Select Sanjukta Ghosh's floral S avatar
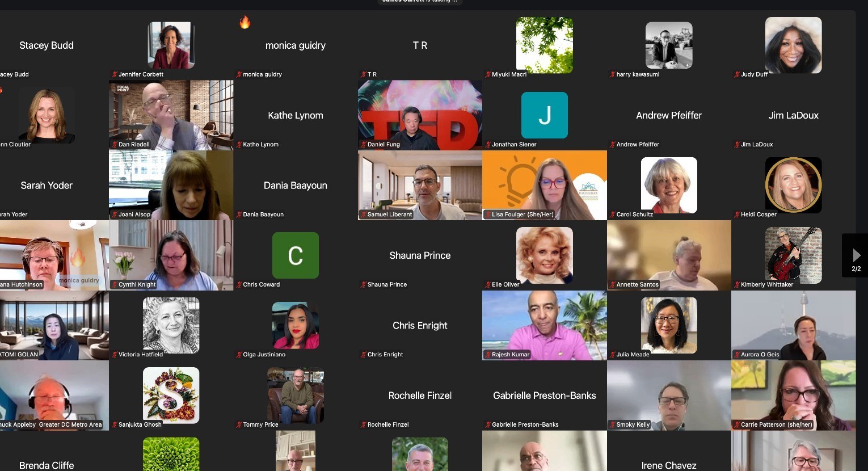 point(171,395)
